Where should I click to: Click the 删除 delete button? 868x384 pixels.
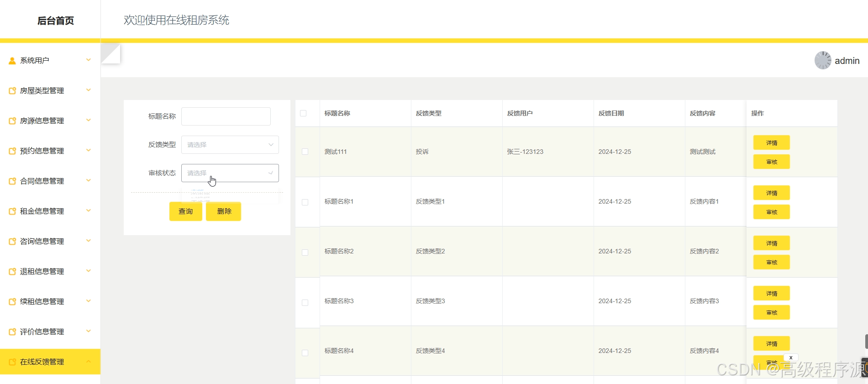pos(224,211)
